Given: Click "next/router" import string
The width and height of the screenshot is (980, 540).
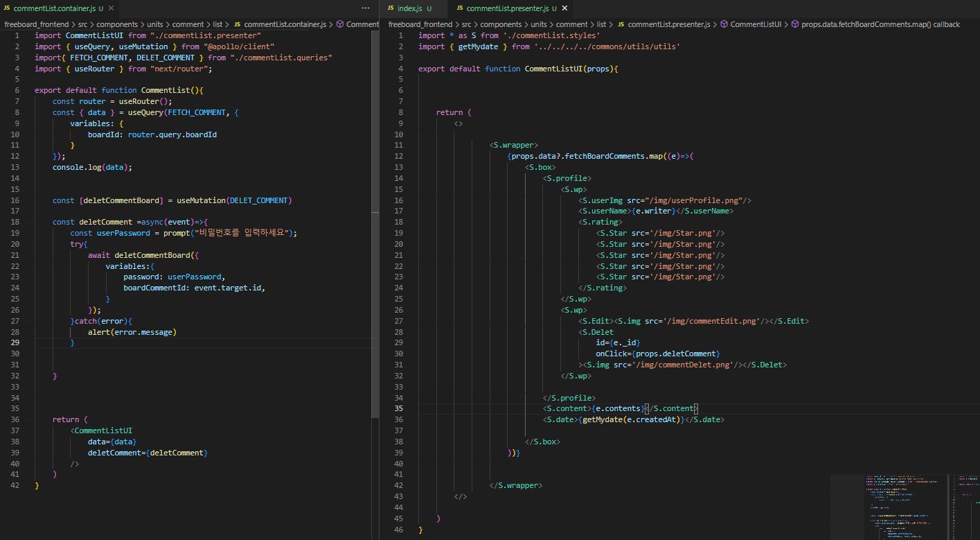Looking at the screenshot, I should (x=180, y=69).
